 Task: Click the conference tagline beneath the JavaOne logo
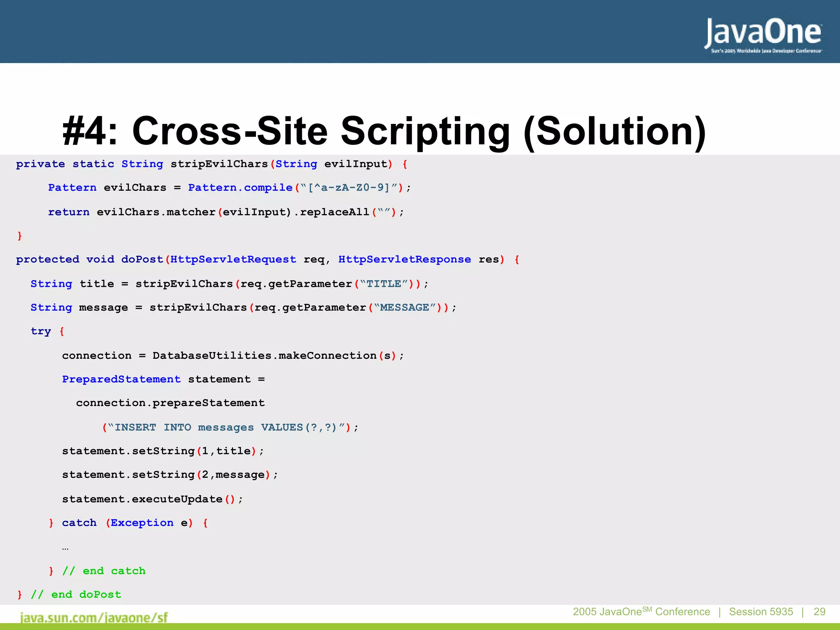[x=767, y=51]
